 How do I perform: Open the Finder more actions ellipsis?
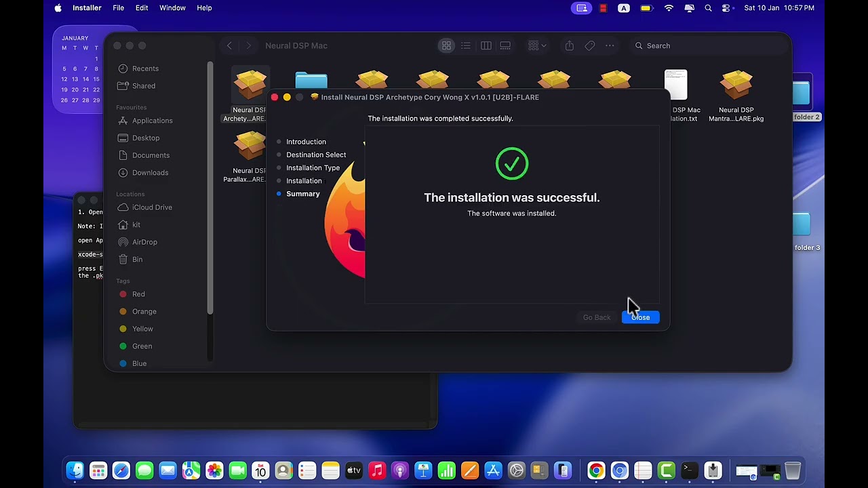(610, 45)
